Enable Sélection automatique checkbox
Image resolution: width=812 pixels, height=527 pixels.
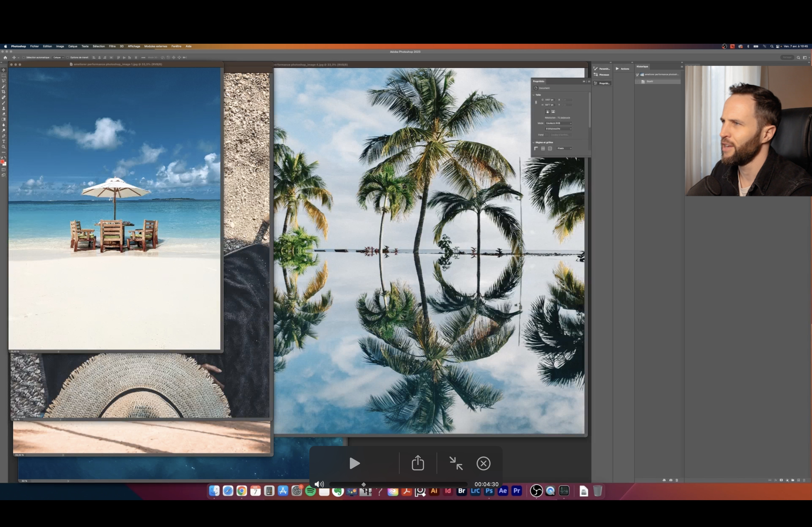[24, 58]
